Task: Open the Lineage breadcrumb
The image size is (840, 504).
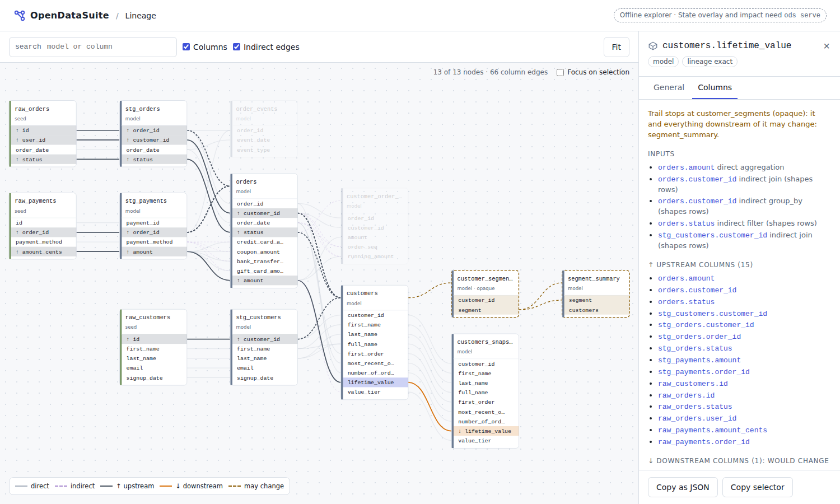Action: [x=141, y=16]
